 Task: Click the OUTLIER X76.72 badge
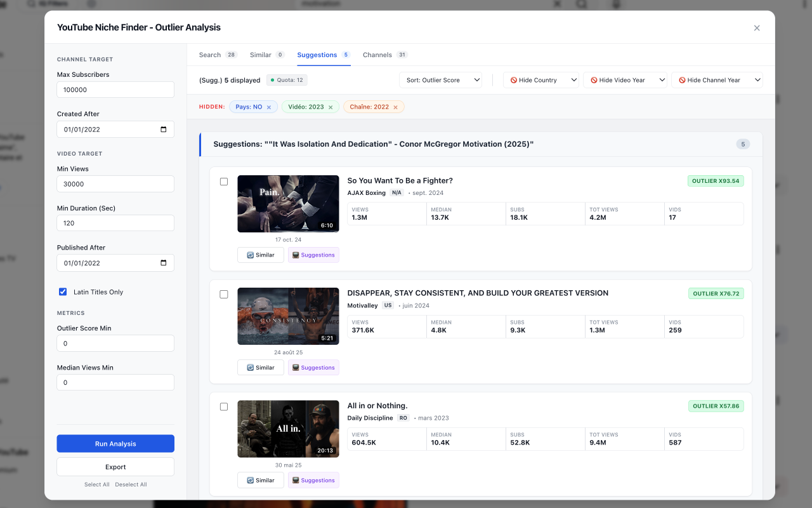coord(716,293)
